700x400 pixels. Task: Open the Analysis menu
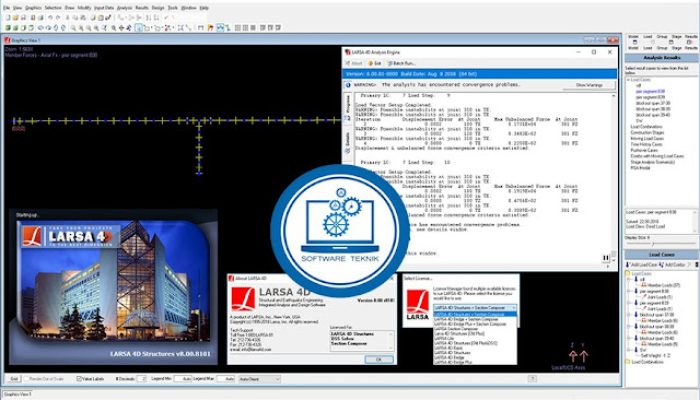point(125,8)
